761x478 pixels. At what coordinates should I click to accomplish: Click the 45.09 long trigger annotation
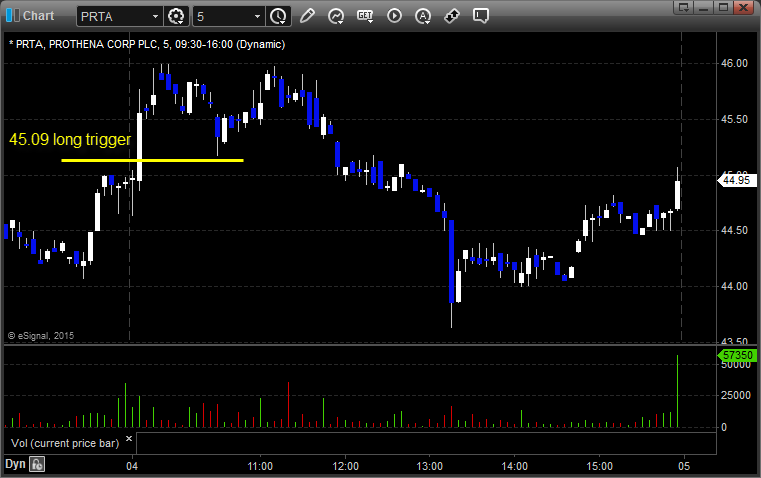(70, 140)
